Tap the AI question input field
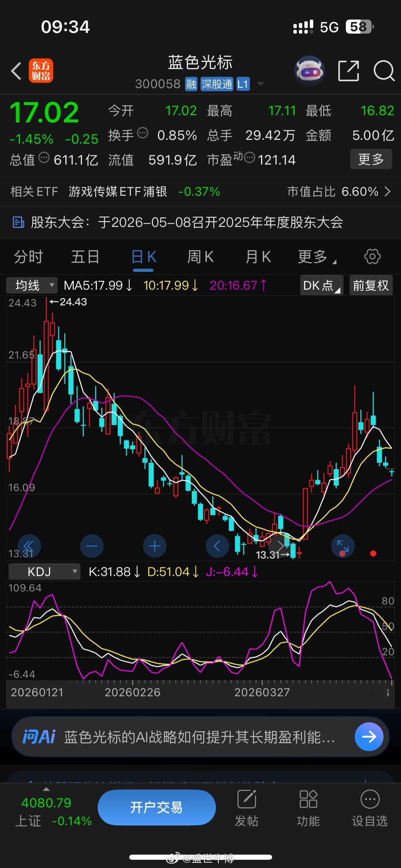Viewport: 401px width, 868px height. click(x=200, y=736)
